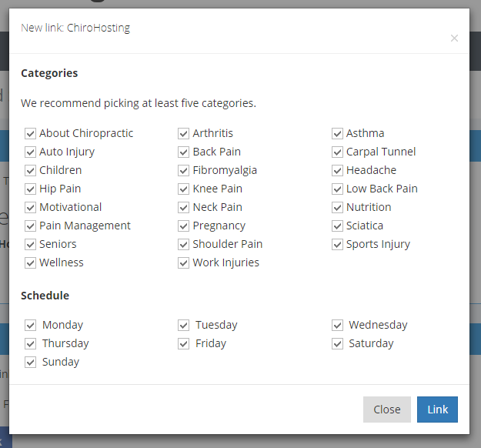The height and width of the screenshot is (448, 481).
Task: Uncheck the Sports Injury category
Action: point(337,244)
